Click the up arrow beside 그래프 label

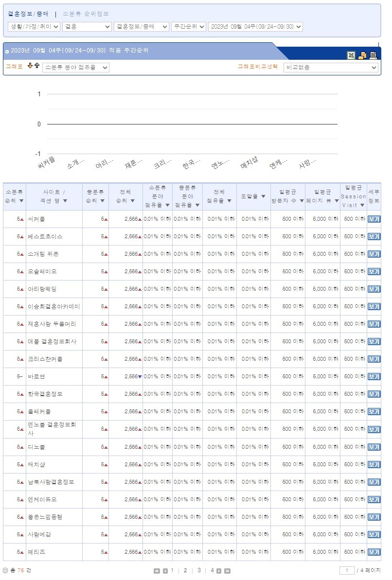tap(36, 66)
